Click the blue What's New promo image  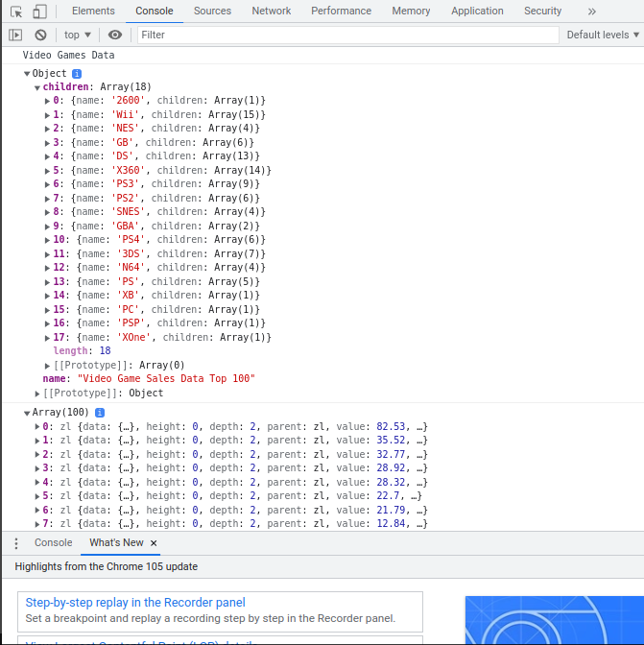coord(555,620)
